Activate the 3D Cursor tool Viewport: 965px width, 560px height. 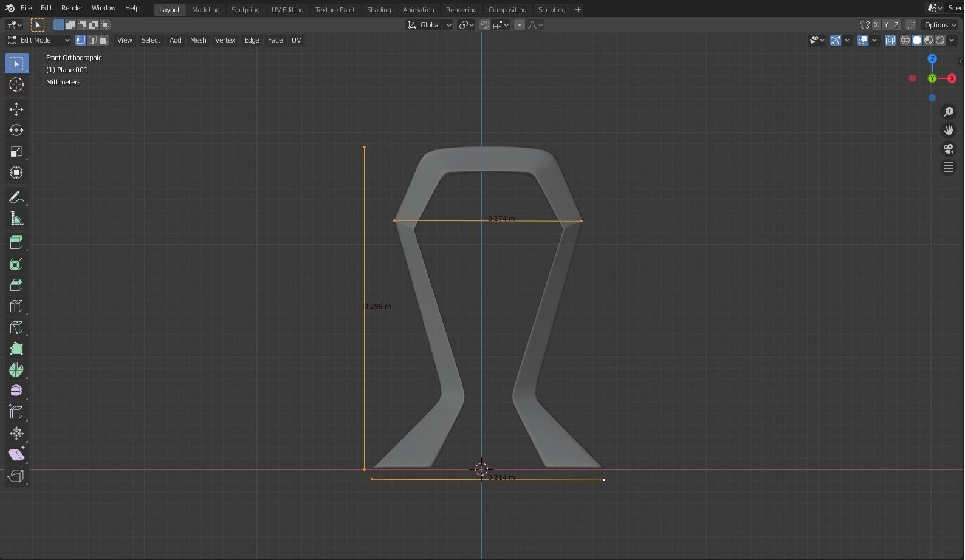click(x=16, y=85)
